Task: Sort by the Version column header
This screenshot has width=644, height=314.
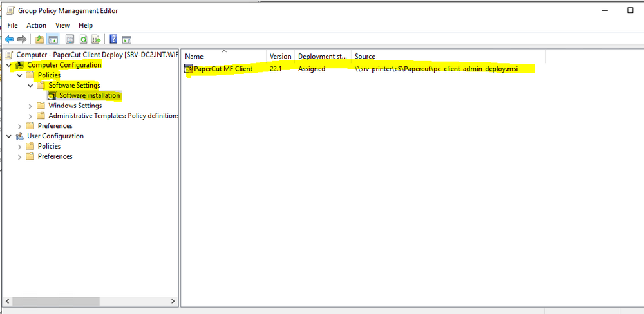Action: click(x=281, y=56)
